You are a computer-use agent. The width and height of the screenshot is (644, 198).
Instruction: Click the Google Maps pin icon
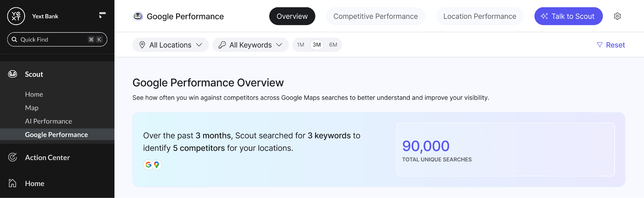157,165
